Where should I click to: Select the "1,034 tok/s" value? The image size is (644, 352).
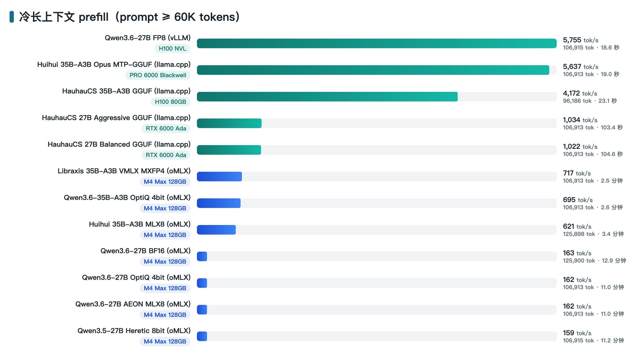pyautogui.click(x=580, y=120)
